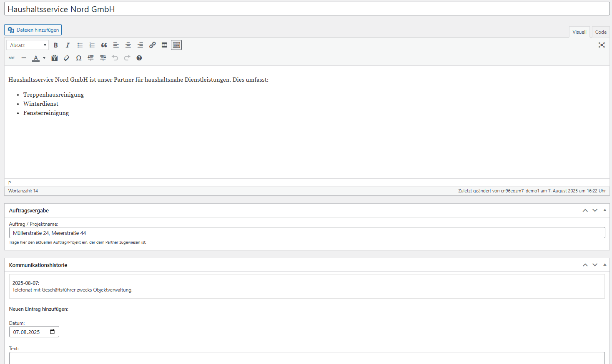Open the text color dropdown arrow
This screenshot has width=612, height=364.
(x=44, y=58)
